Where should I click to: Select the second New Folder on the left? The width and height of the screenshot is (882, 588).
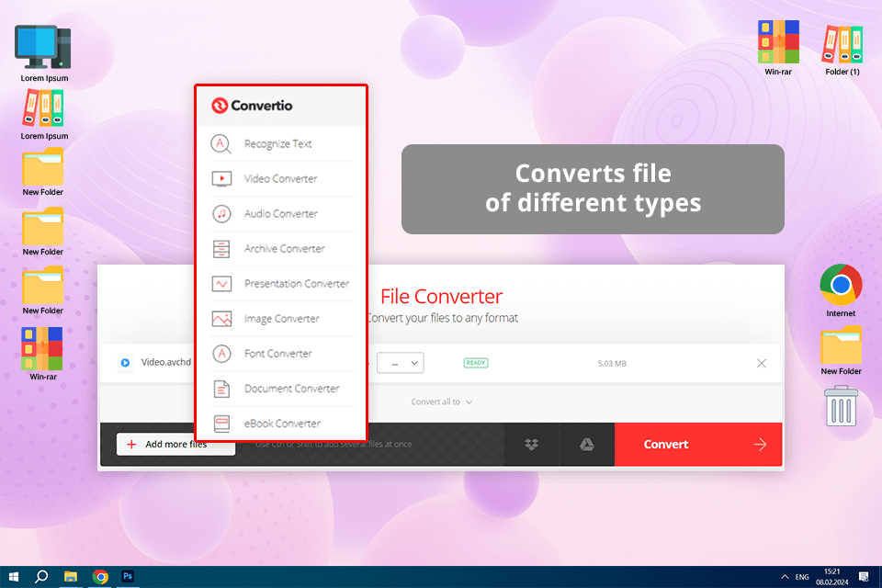click(43, 232)
